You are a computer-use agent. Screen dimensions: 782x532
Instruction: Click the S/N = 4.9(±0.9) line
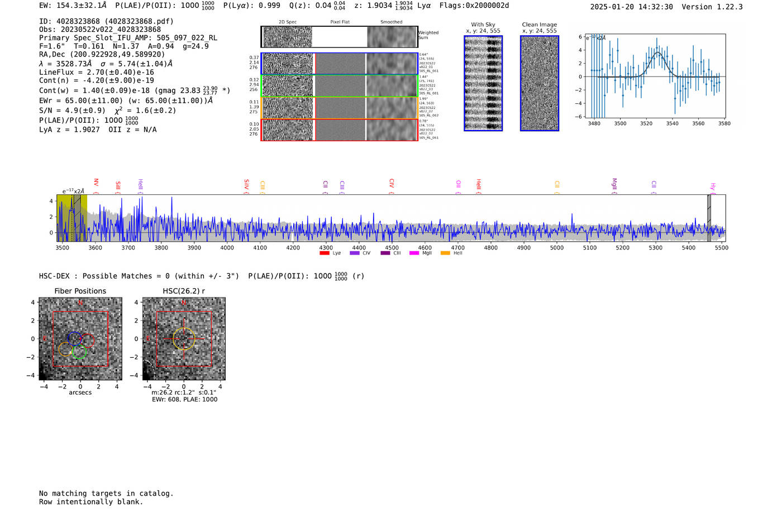coord(107,111)
